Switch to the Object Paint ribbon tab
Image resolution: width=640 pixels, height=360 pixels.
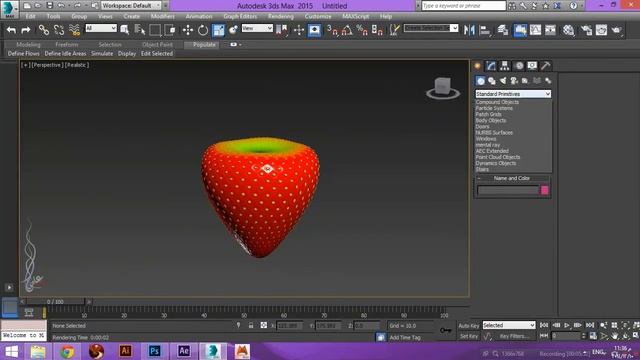(x=157, y=44)
